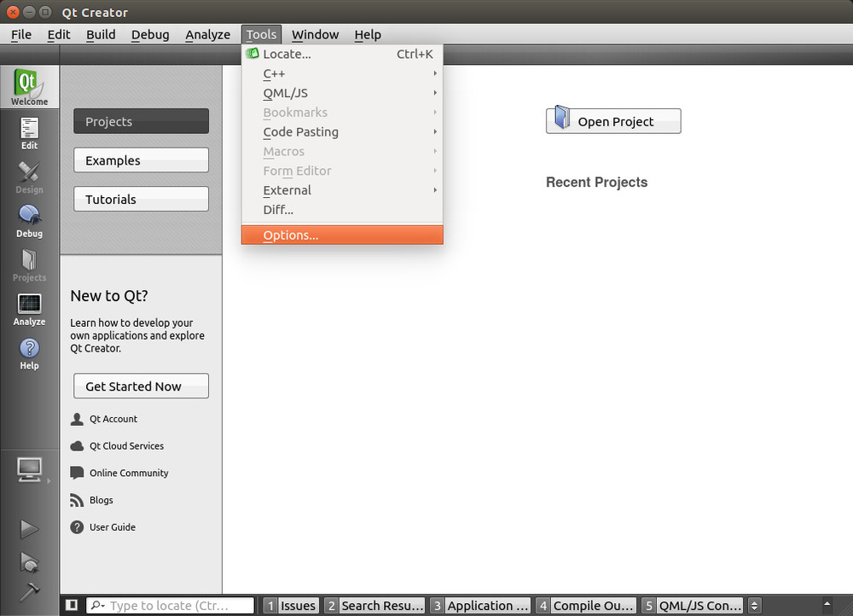This screenshot has width=853, height=616.
Task: Expand the Code Pasting submenu
Action: [342, 131]
